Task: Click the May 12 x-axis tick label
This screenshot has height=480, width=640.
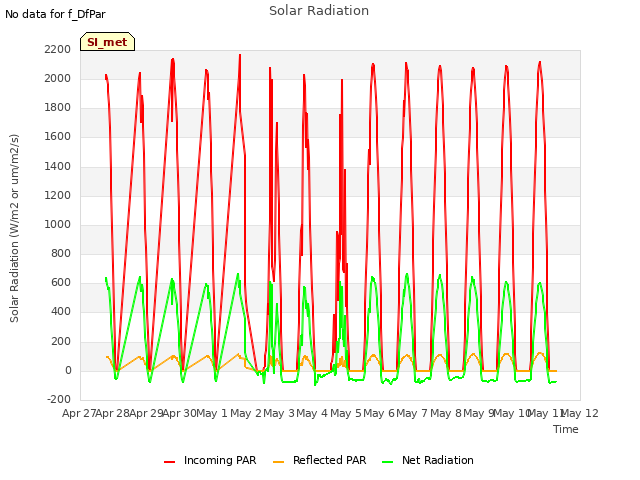Action: coord(580,413)
